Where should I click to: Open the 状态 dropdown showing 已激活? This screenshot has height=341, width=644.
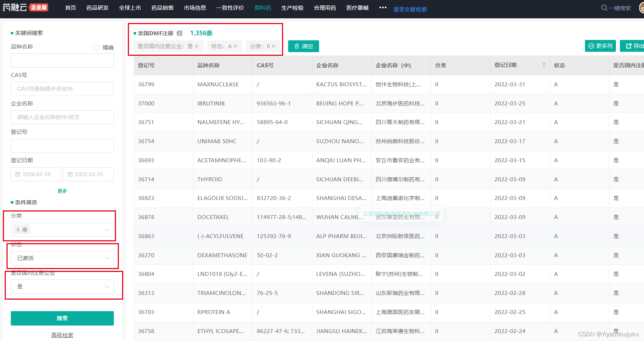click(x=62, y=258)
